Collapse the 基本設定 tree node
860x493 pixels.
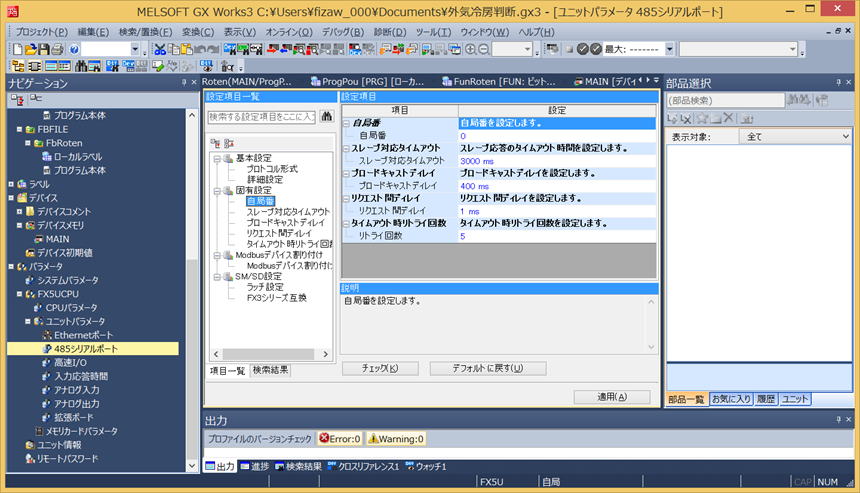pyautogui.click(x=217, y=158)
